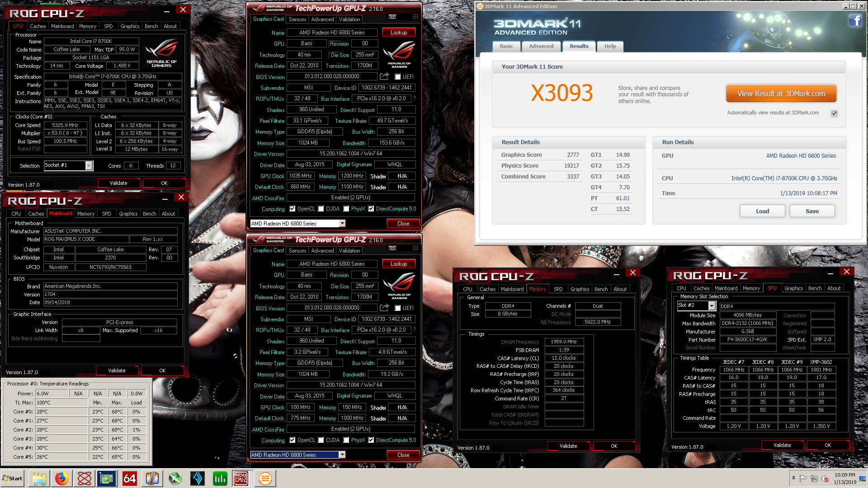This screenshot has height=488, width=868.
Task: Open Advanced tab in lower GPU-Z window
Action: click(323, 251)
